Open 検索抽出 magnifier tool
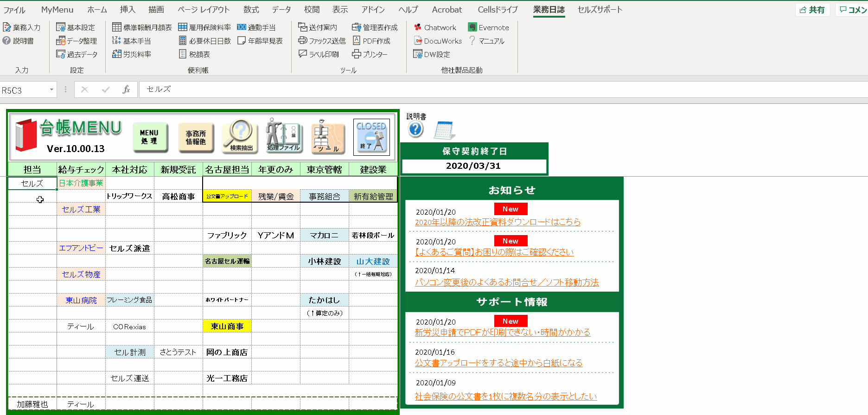Viewport: 868px width, 415px height. [240, 136]
